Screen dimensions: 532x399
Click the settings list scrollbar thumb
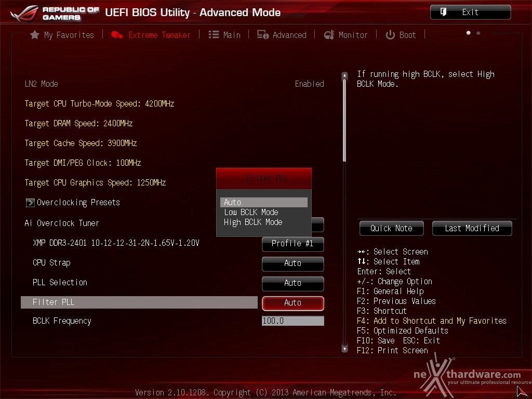click(x=344, y=121)
